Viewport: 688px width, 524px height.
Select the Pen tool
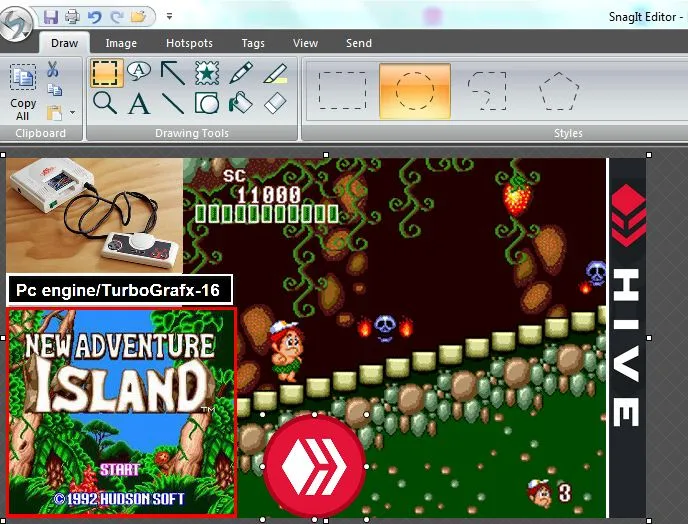[x=241, y=72]
